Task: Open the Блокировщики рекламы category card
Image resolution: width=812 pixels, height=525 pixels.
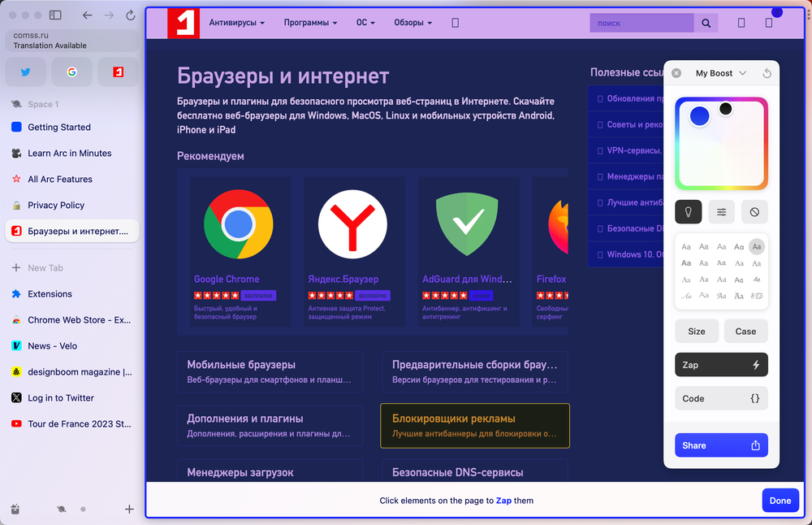Action: pyautogui.click(x=475, y=426)
